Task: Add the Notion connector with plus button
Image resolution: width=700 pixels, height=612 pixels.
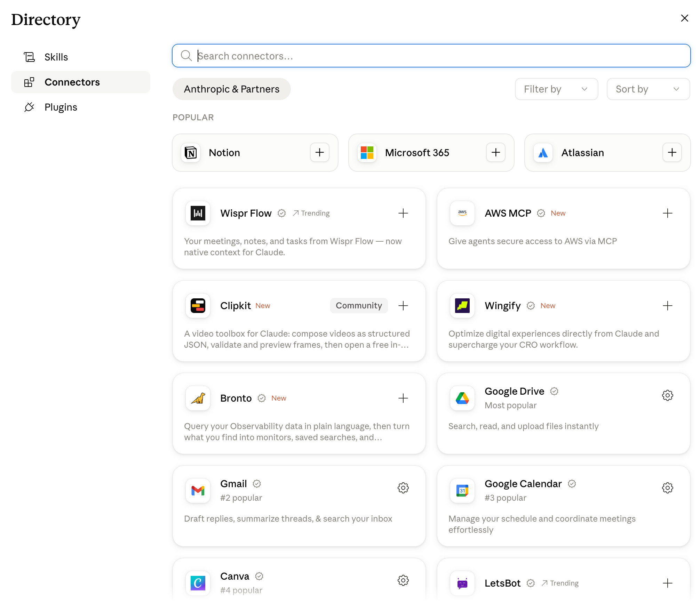Action: [319, 153]
